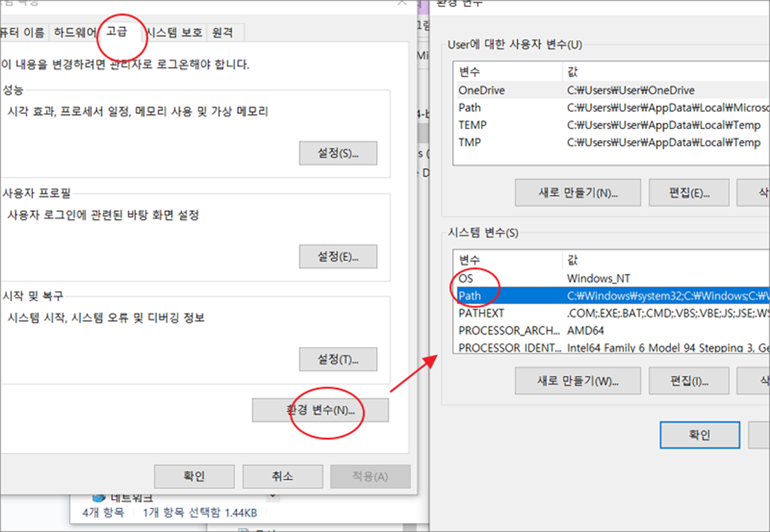Select PROCESSOR_ARCH... system variable row

point(611,330)
